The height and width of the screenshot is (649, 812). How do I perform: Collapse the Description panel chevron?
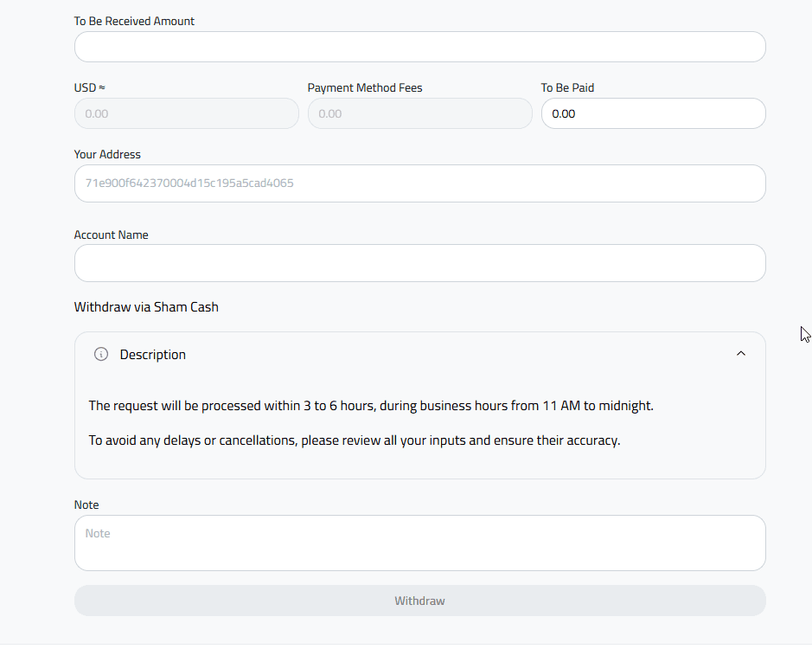[x=741, y=354]
